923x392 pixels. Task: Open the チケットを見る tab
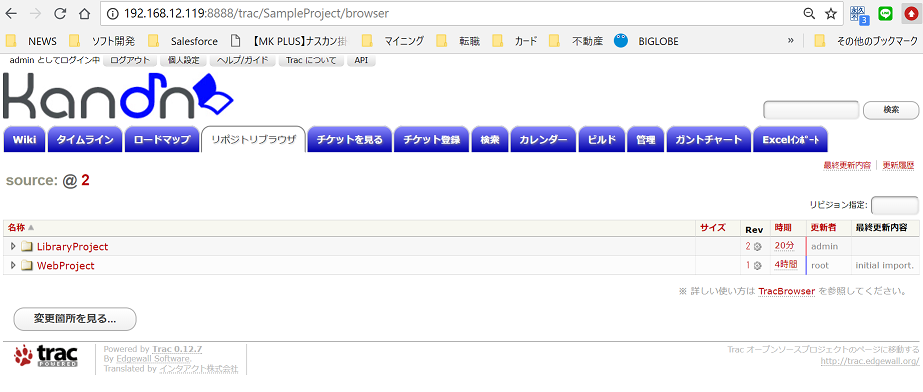(350, 139)
